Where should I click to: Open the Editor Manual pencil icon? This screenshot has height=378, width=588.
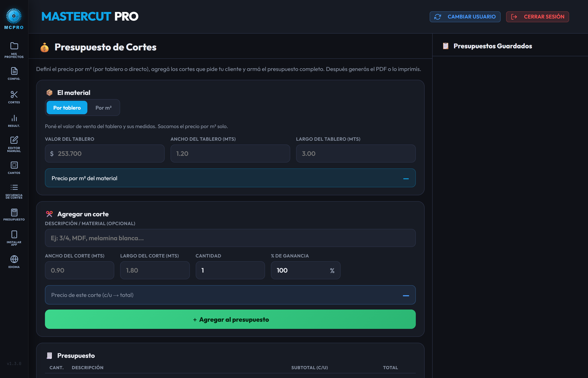14,140
